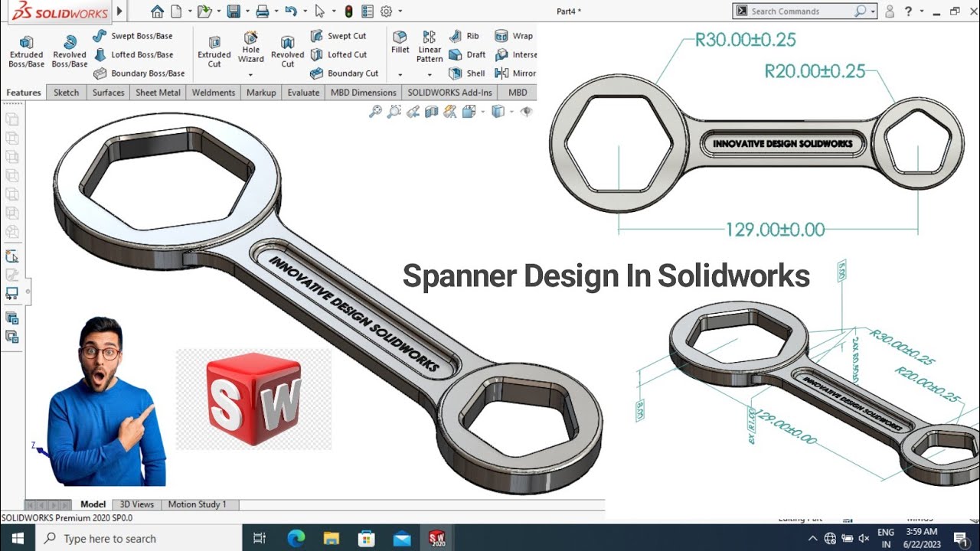The width and height of the screenshot is (980, 551).
Task: Switch to the Sheet Metal tab
Action: tap(158, 93)
